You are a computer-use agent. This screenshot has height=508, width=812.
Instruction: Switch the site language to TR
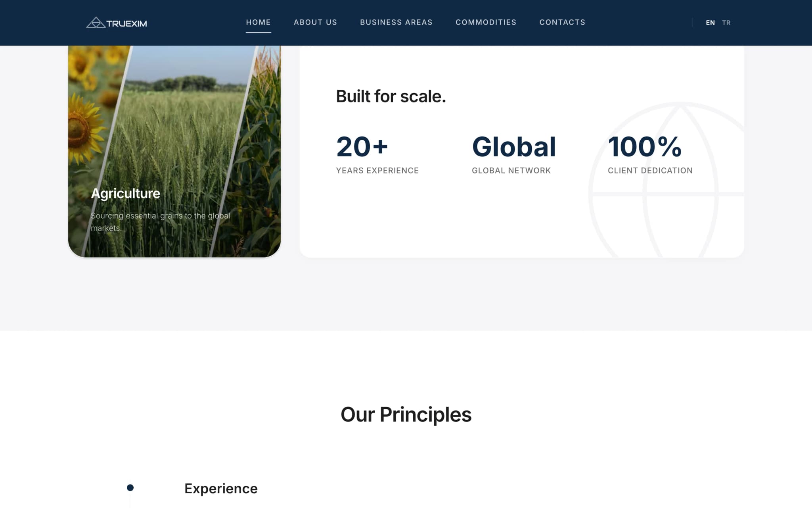point(726,23)
